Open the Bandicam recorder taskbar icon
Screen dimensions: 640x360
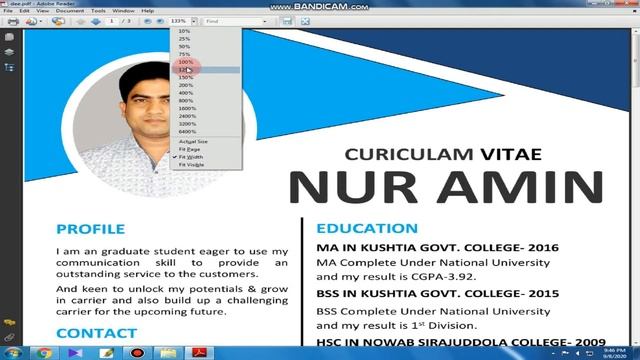pyautogui.click(x=138, y=353)
